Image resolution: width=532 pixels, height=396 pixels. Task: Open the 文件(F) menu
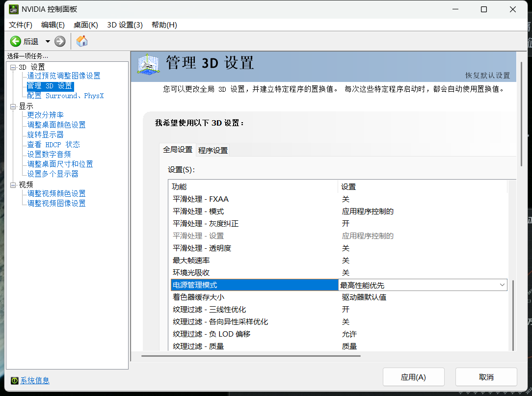(x=20, y=25)
